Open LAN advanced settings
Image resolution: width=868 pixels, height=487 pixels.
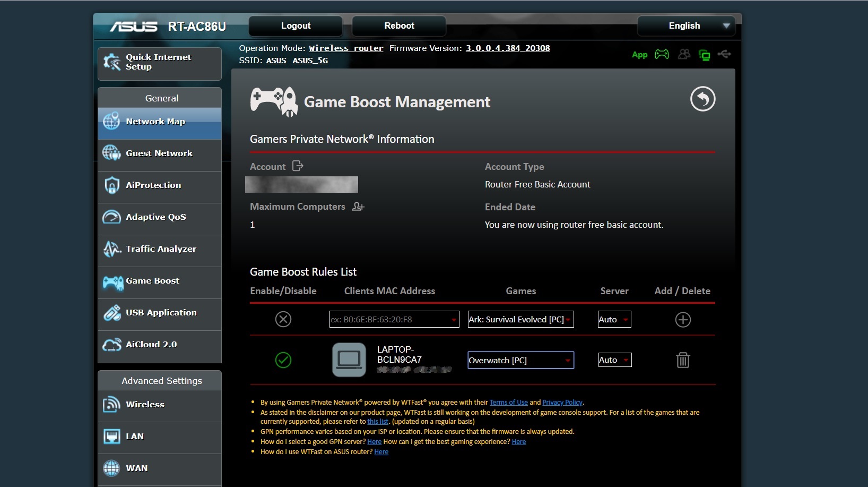tap(160, 438)
